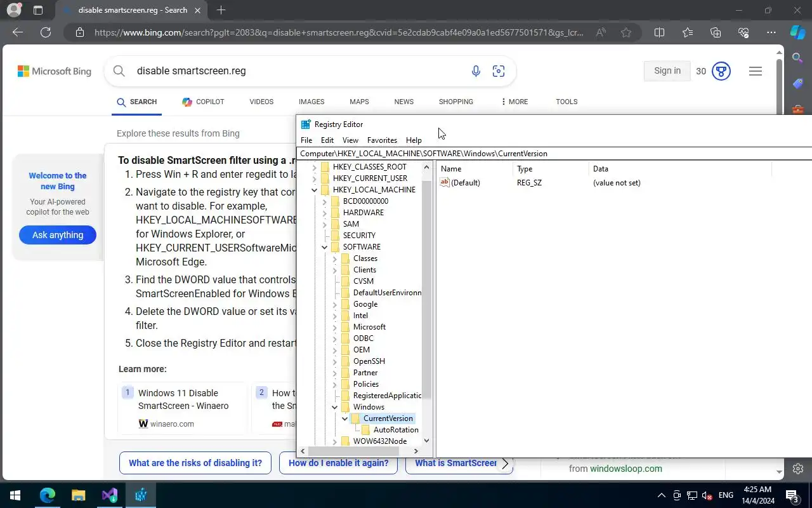The image size is (812, 508).
Task: Open the Favorites hub icon
Action: [688, 32]
